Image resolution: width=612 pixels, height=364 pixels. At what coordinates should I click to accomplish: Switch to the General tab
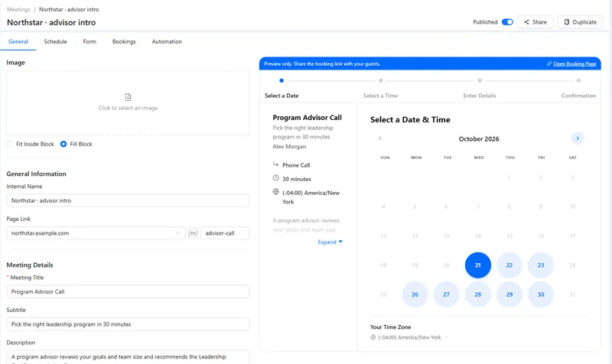(18, 41)
